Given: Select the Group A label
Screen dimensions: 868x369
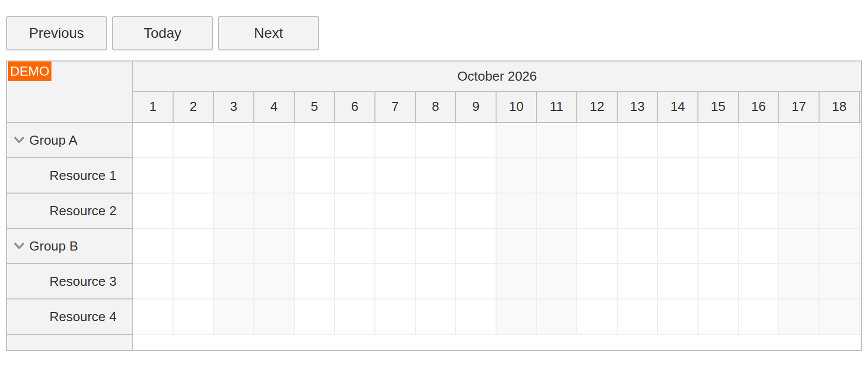Looking at the screenshot, I should point(53,140).
